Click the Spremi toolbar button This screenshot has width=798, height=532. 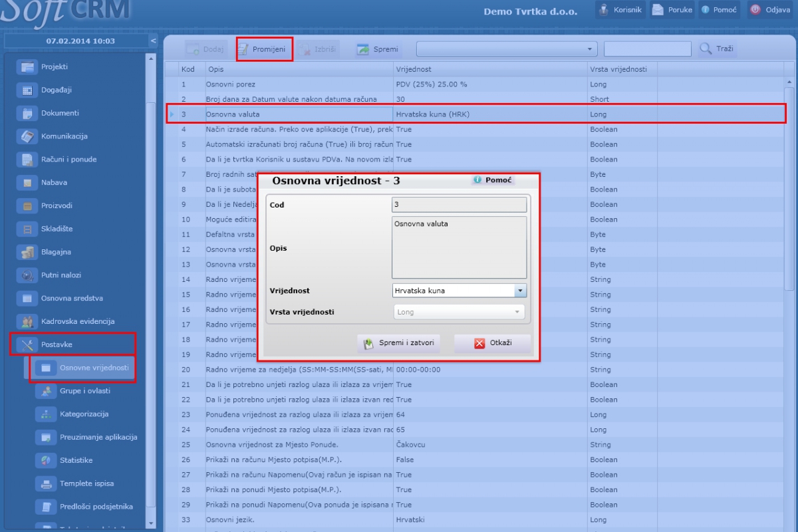click(377, 49)
